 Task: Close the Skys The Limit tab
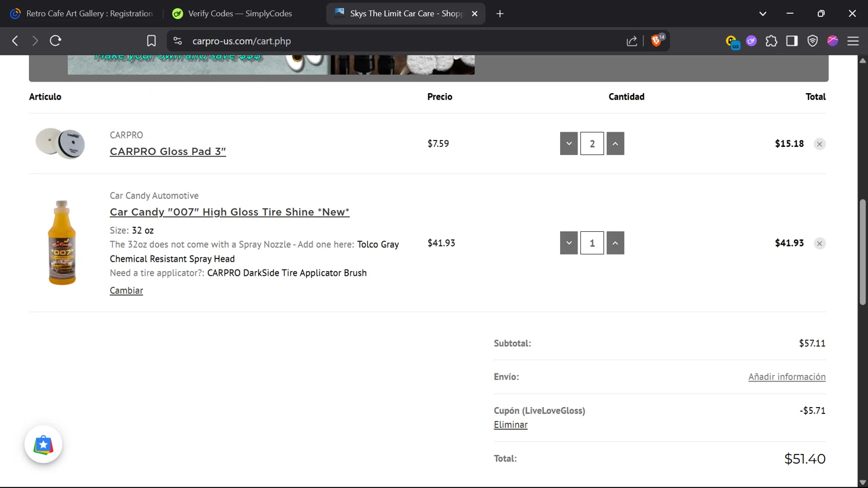coord(475,13)
